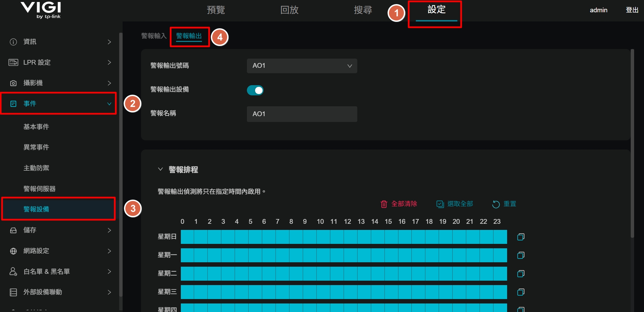Open the 回放 top navigation tab
The image size is (644, 312).
point(289,10)
